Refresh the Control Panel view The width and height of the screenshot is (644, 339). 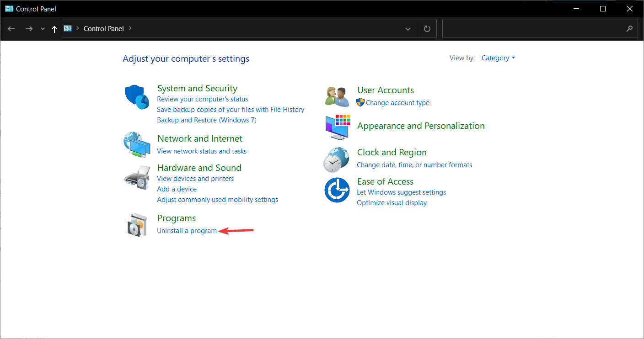click(427, 29)
